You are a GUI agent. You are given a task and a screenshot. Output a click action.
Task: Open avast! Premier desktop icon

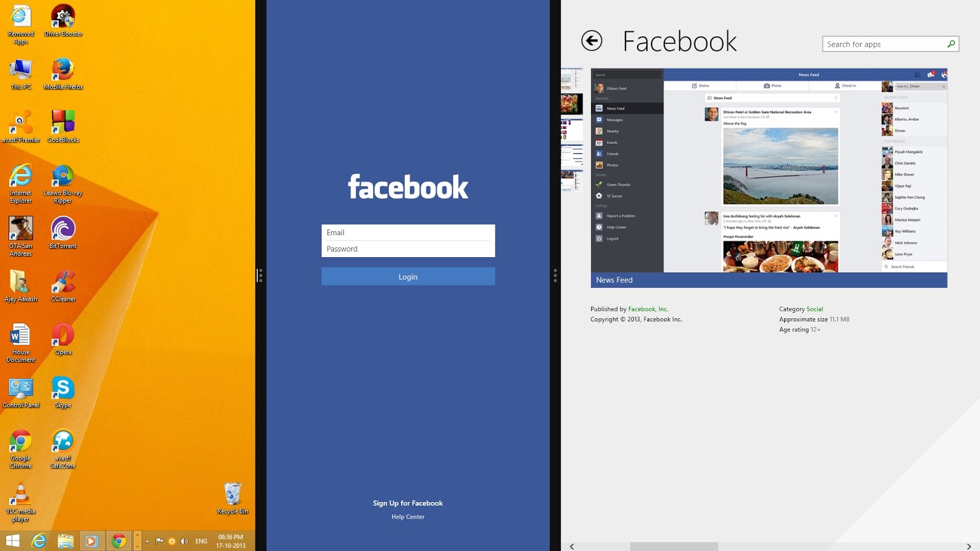pos(21,127)
